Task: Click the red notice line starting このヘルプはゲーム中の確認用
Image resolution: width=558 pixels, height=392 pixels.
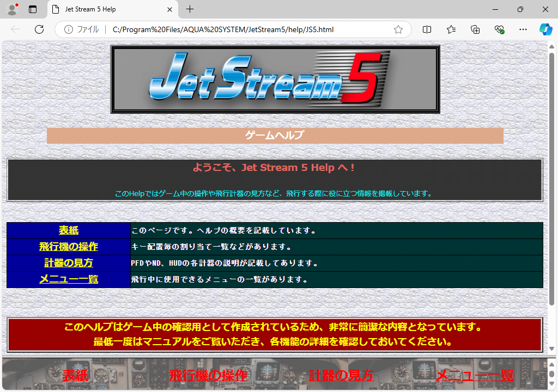Action: click(x=274, y=327)
